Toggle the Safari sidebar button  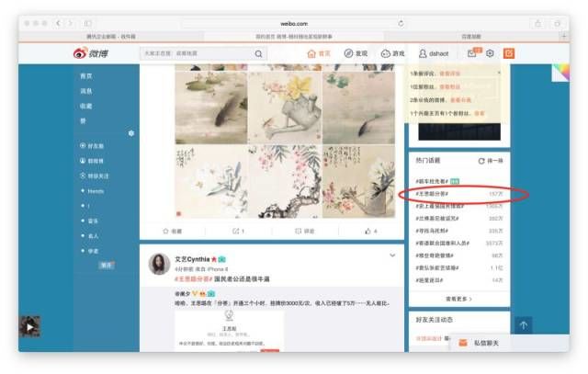[x=88, y=23]
